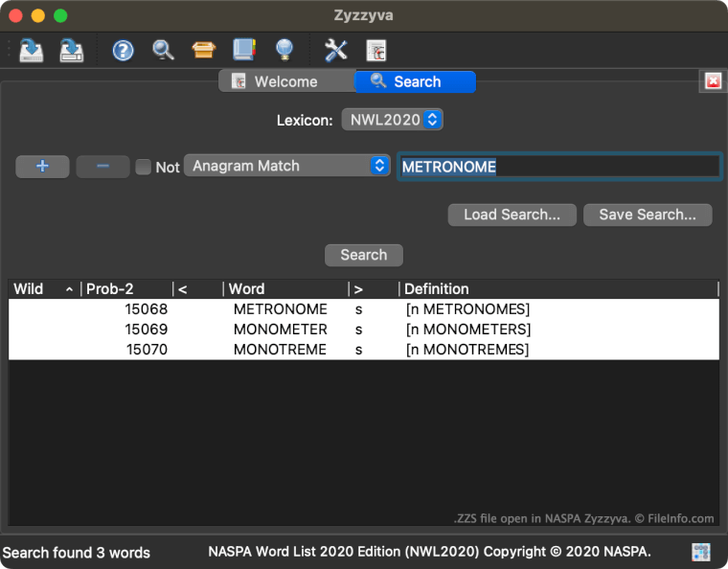Click the blue book definition icon
This screenshot has width=728, height=569.
[x=243, y=50]
